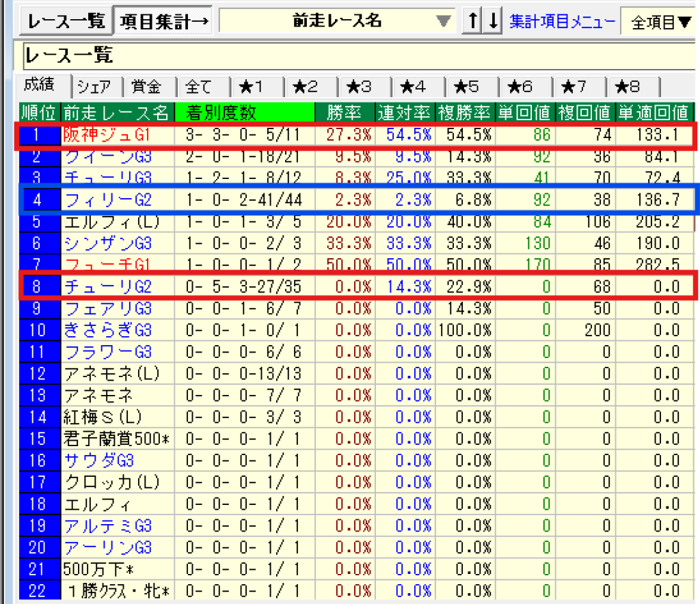This screenshot has width=700, height=604.
Task: Open the 集計項目メニュー link
Action: [562, 22]
